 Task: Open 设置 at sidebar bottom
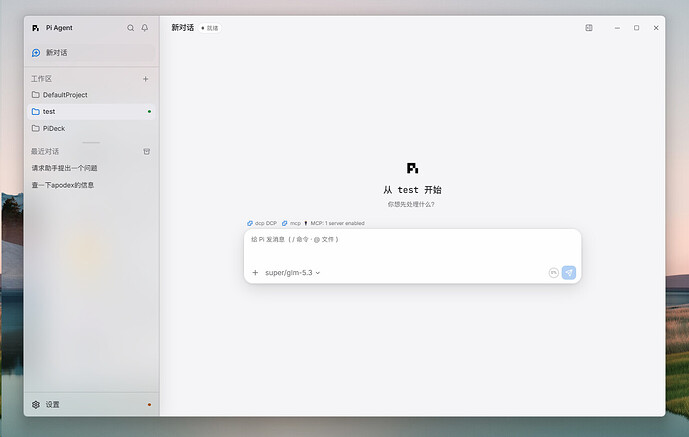point(91,404)
